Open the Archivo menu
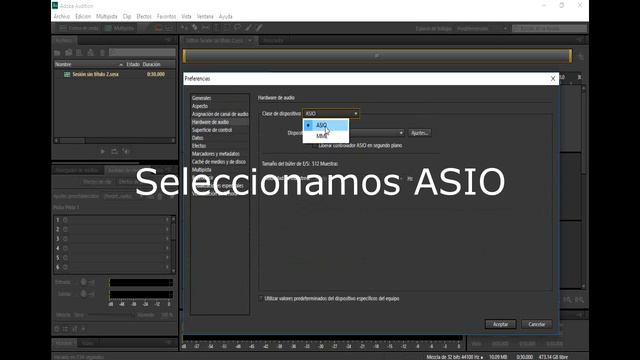The height and width of the screenshot is (360, 640). point(62,16)
